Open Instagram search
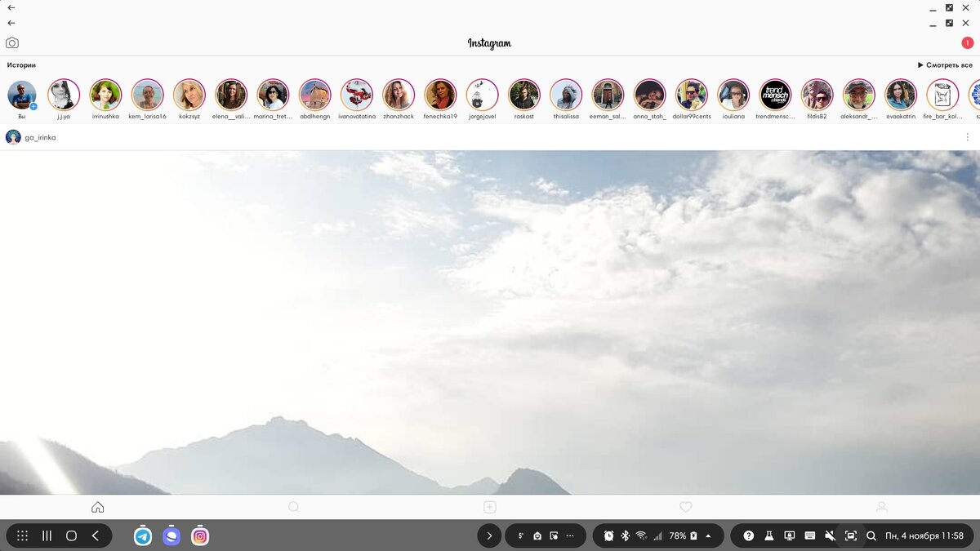 (293, 506)
